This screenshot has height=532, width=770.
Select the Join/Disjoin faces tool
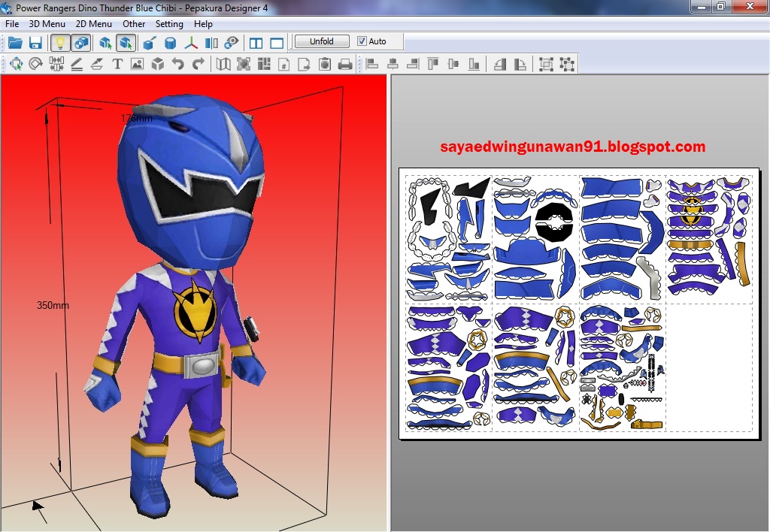56,64
